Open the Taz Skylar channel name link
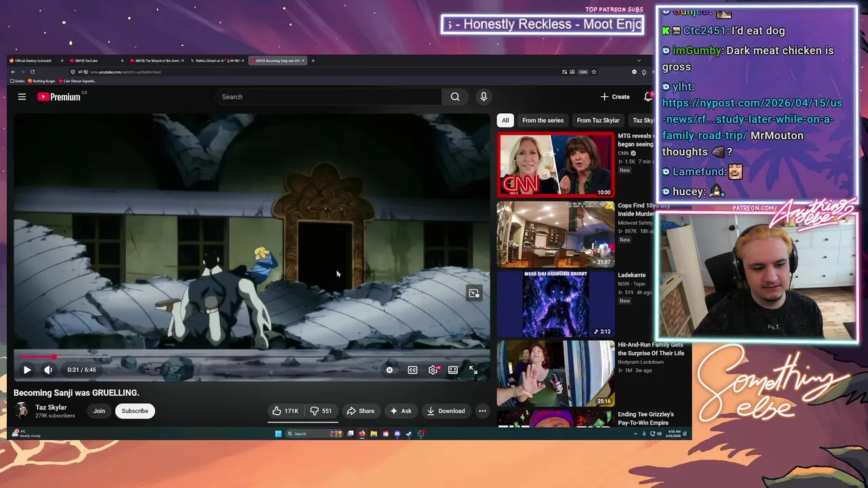868x488 pixels. tap(51, 408)
